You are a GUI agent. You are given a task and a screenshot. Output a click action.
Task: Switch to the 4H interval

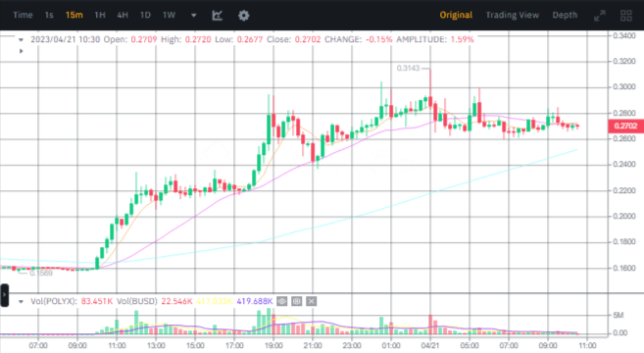click(123, 16)
